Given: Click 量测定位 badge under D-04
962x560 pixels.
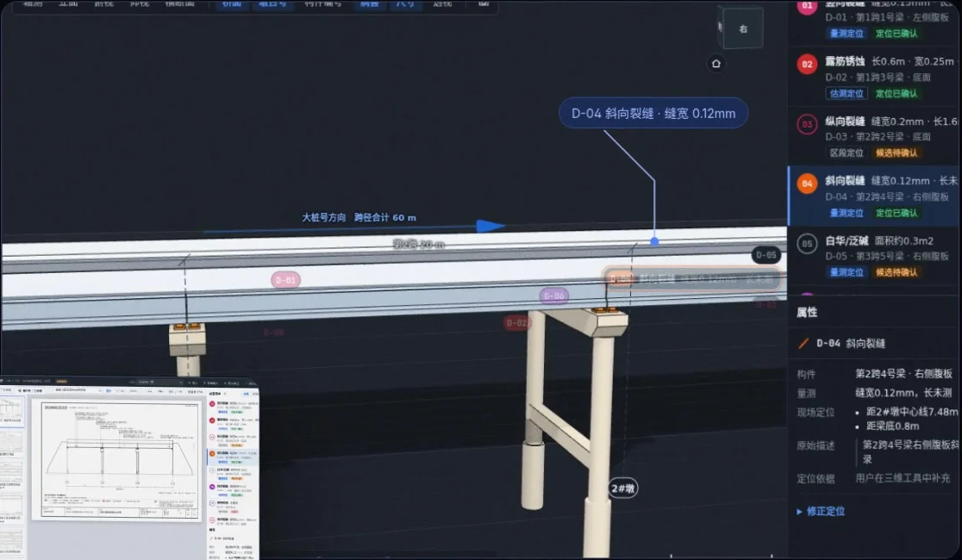Looking at the screenshot, I should click(846, 213).
